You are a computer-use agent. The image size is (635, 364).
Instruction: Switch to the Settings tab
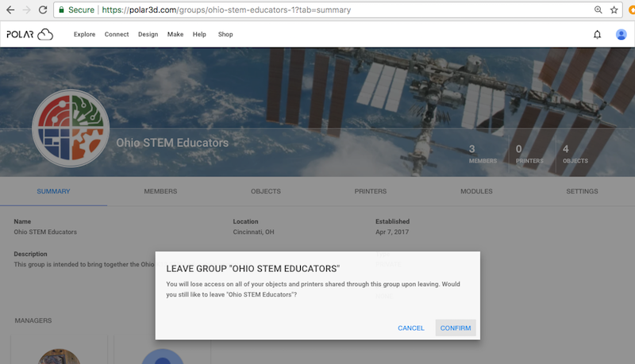coord(582,191)
